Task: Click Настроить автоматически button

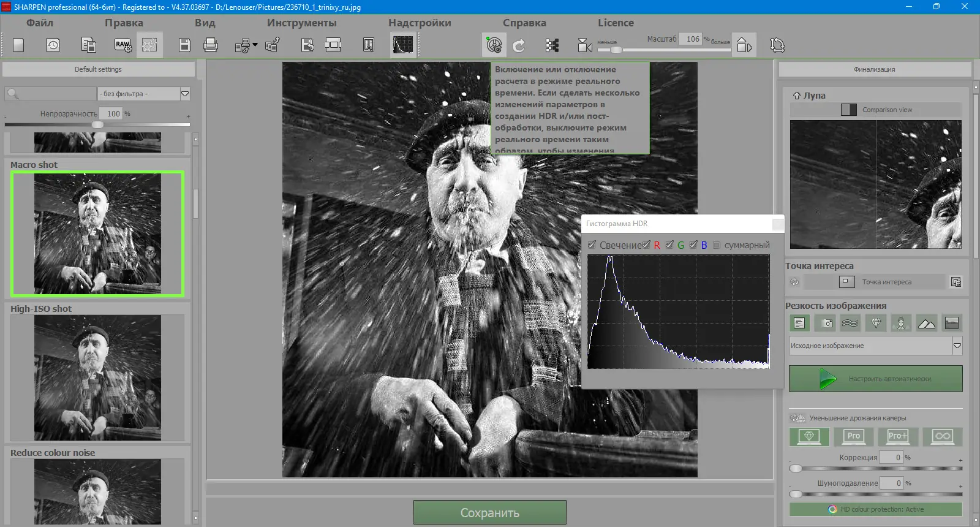Action: point(876,379)
